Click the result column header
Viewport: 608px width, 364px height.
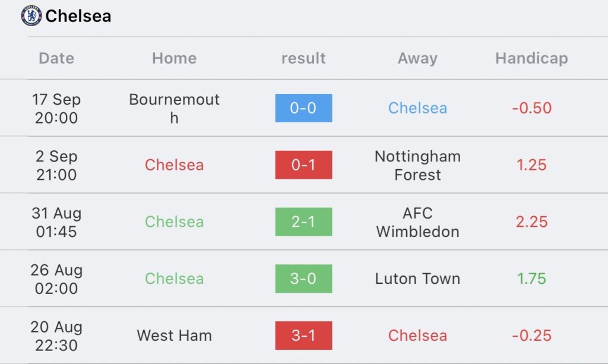303,58
